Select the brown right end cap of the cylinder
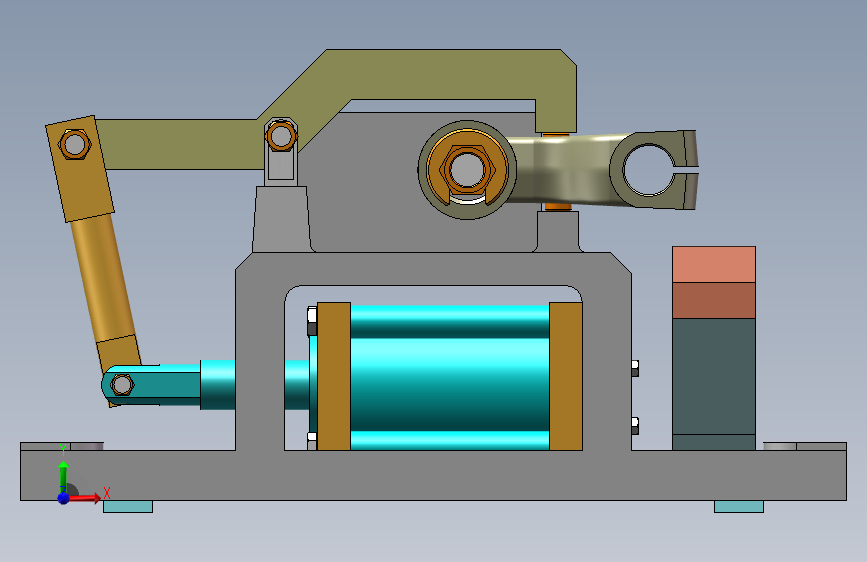This screenshot has width=867, height=562. tap(566, 376)
